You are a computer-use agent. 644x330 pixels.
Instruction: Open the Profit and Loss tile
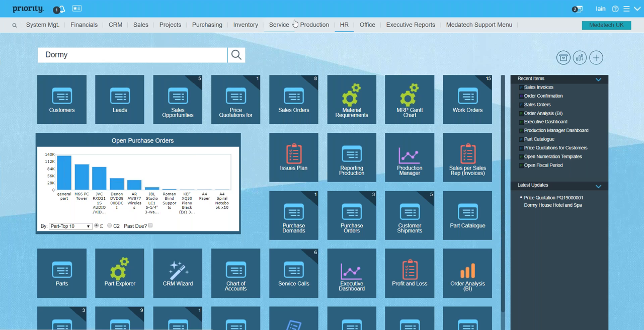click(x=410, y=273)
